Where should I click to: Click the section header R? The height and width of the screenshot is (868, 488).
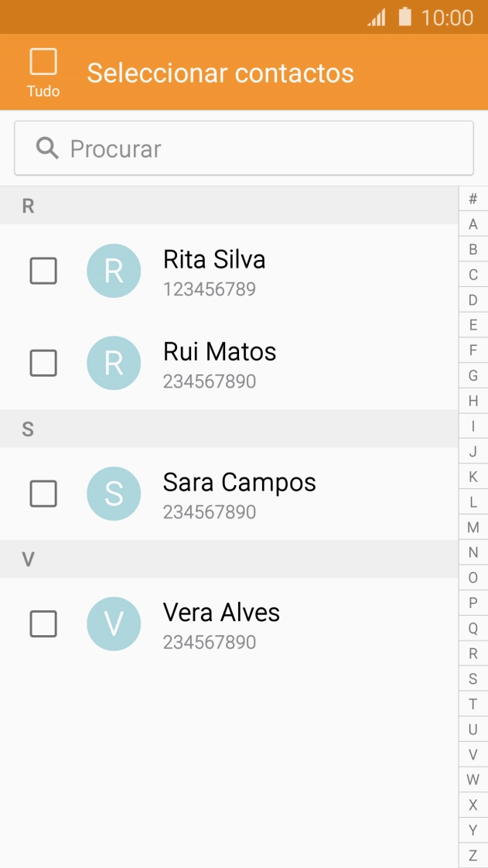(29, 205)
